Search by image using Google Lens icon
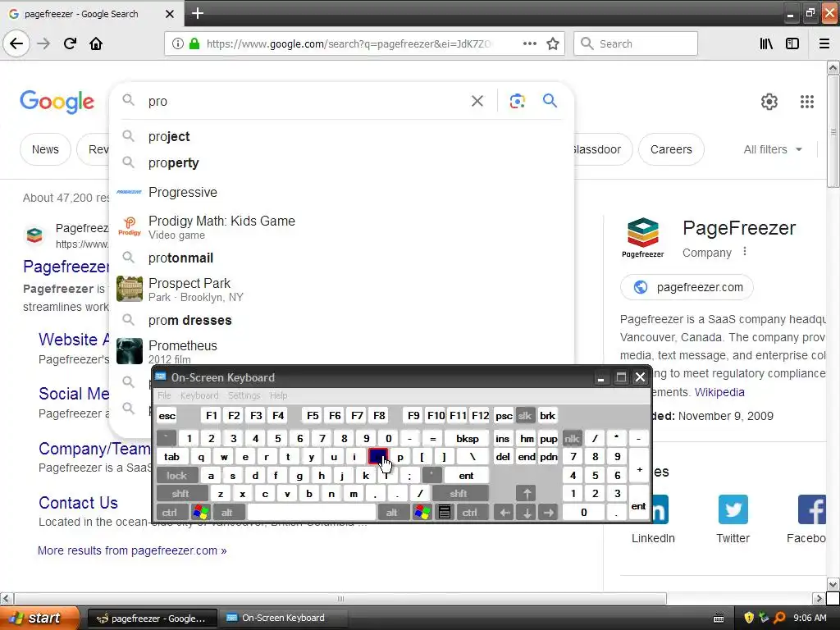Screen dimensions: 840x630 [517, 101]
